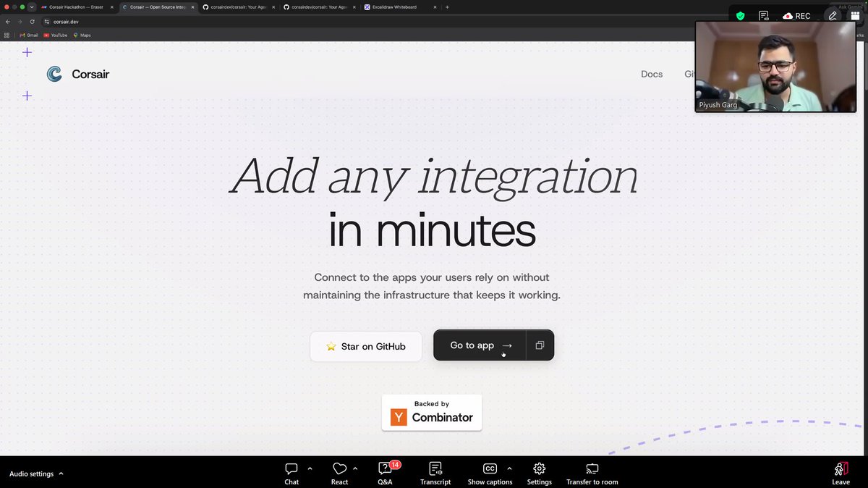
Task: Open the tab search dropdown arrow
Action: (x=32, y=7)
